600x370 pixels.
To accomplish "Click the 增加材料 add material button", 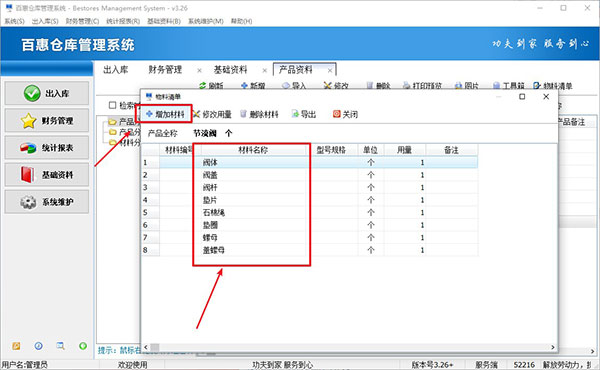I will pos(165,114).
